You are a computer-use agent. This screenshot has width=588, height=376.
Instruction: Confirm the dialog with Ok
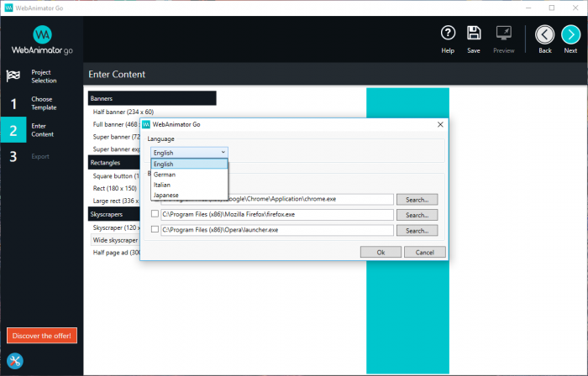click(381, 252)
